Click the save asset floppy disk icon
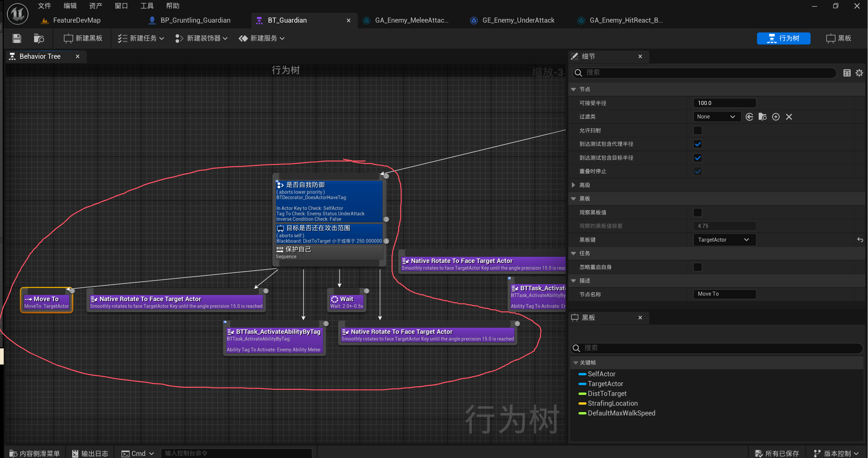The image size is (868, 458). pos(17,38)
